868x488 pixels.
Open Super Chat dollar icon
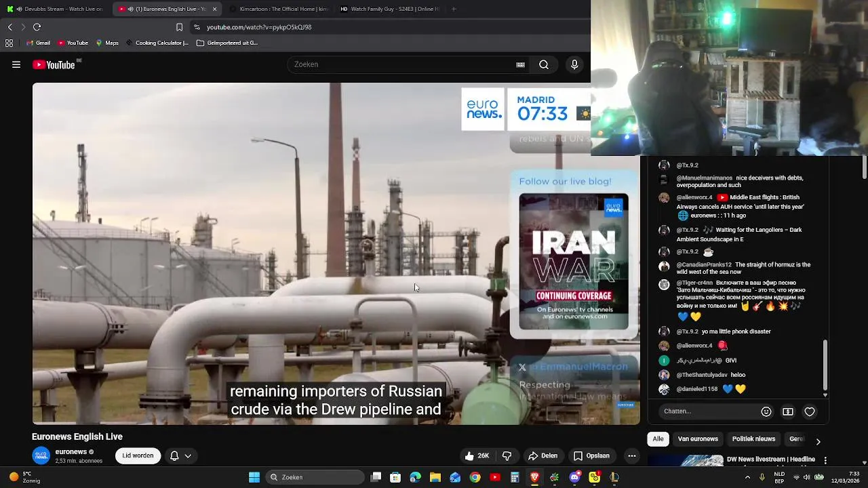click(x=788, y=411)
